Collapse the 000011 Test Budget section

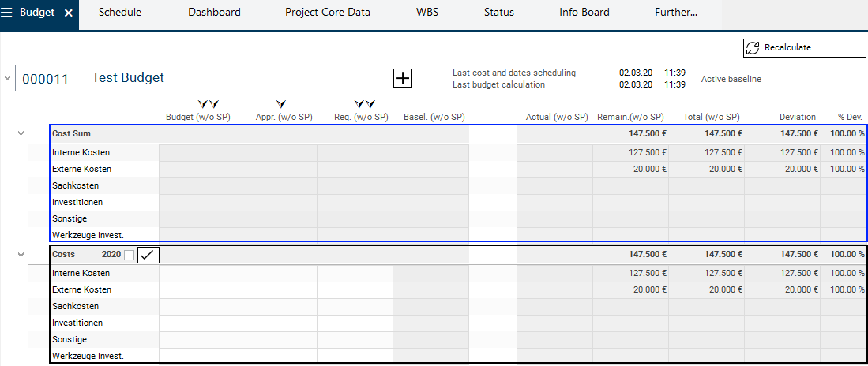coord(8,78)
